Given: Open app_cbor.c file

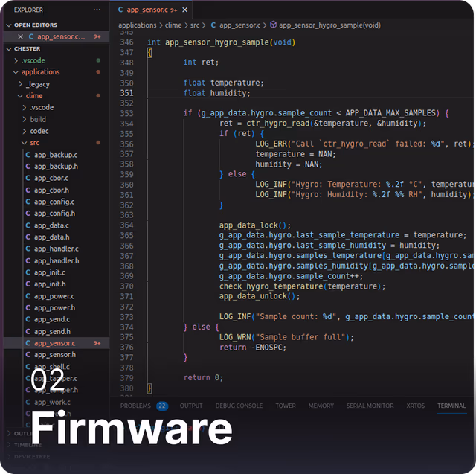Looking at the screenshot, I should point(51,178).
